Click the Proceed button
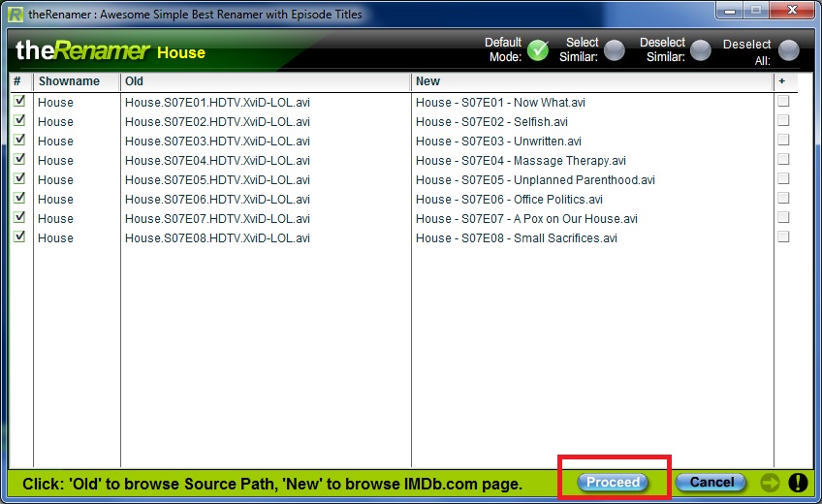 pyautogui.click(x=613, y=482)
